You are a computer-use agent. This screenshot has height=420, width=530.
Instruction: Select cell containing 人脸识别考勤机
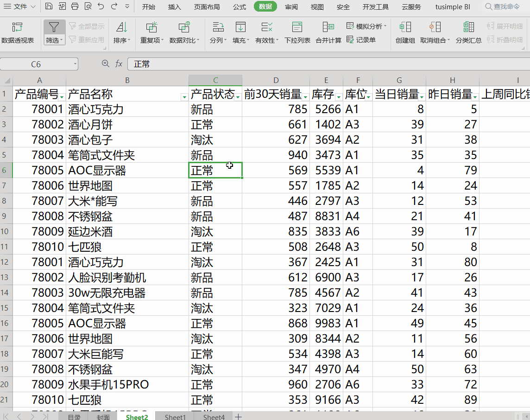click(x=127, y=277)
